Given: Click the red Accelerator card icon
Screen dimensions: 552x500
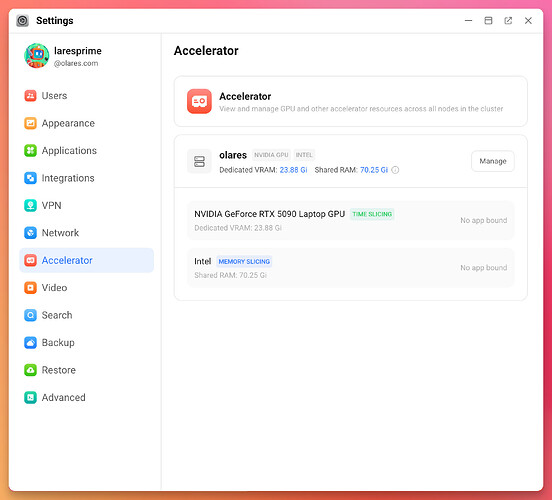Looking at the screenshot, I should (199, 101).
